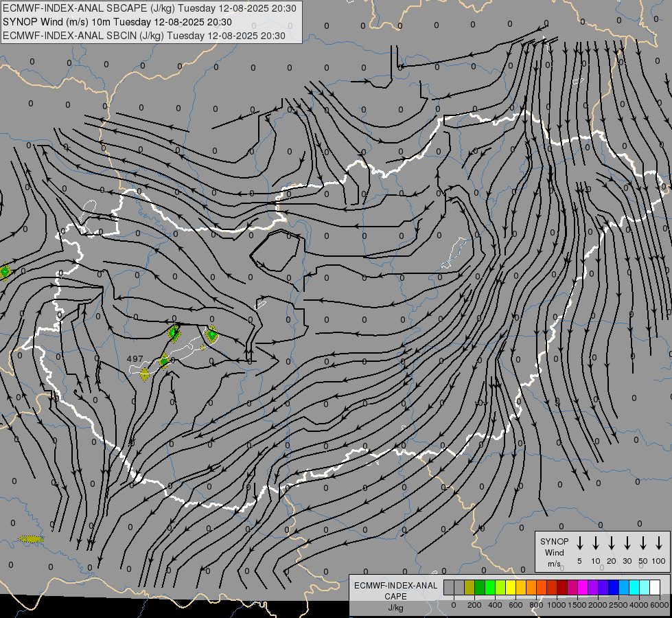The height and width of the screenshot is (618, 672).
Task: Click the wind arrow above the 20 label
Action: [x=611, y=542]
